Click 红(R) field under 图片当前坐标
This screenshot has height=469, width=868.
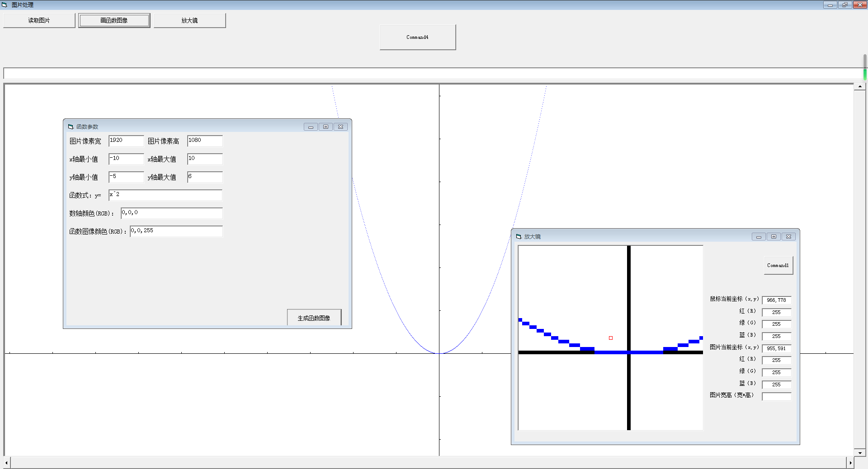[x=777, y=360]
